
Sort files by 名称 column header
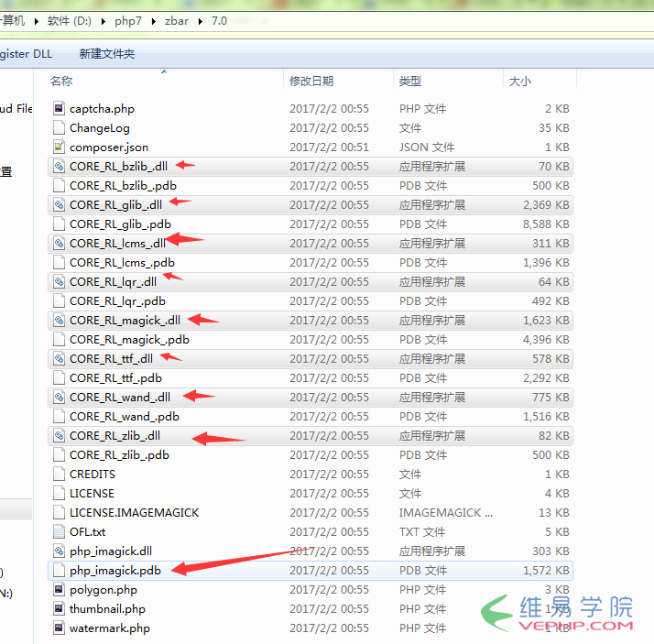pos(61,81)
